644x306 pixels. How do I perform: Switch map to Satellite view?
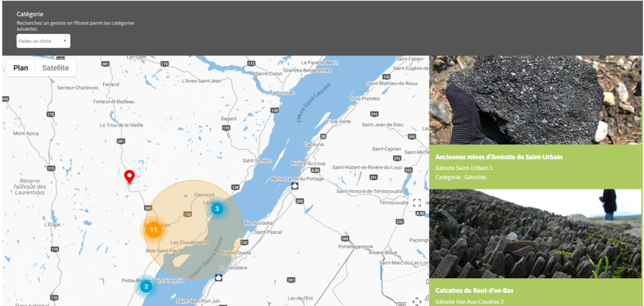[55, 68]
